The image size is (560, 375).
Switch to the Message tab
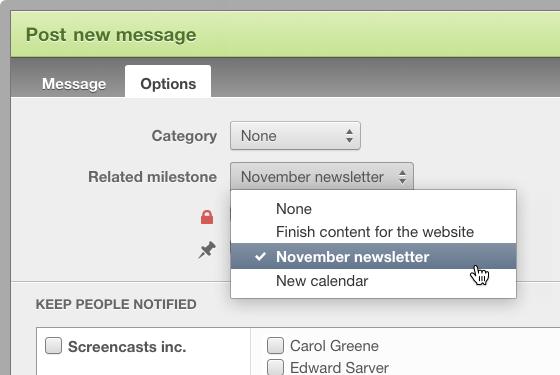pyautogui.click(x=74, y=84)
